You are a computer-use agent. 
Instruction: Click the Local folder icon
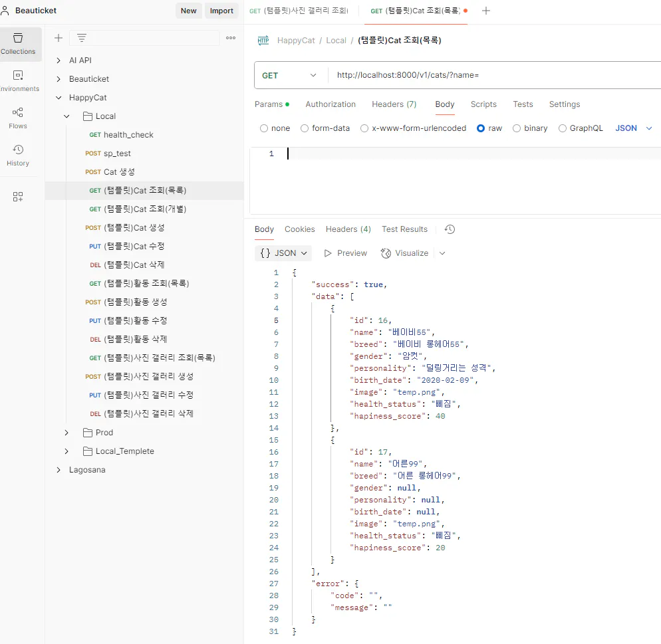point(88,116)
